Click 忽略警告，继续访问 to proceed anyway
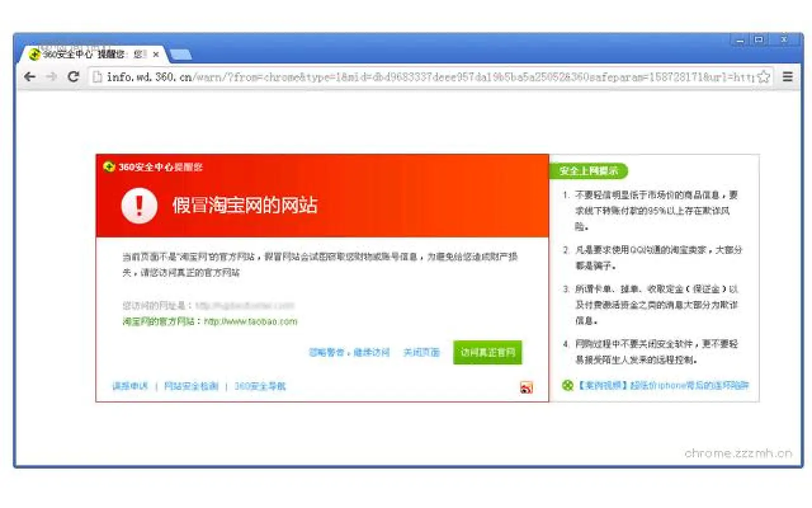Screen dimensions: 812x508 [x=351, y=352]
